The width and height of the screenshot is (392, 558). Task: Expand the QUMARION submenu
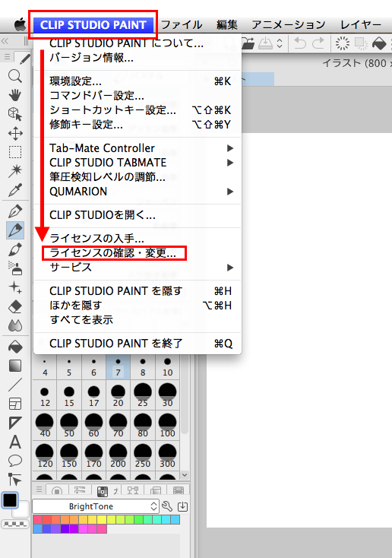click(138, 192)
